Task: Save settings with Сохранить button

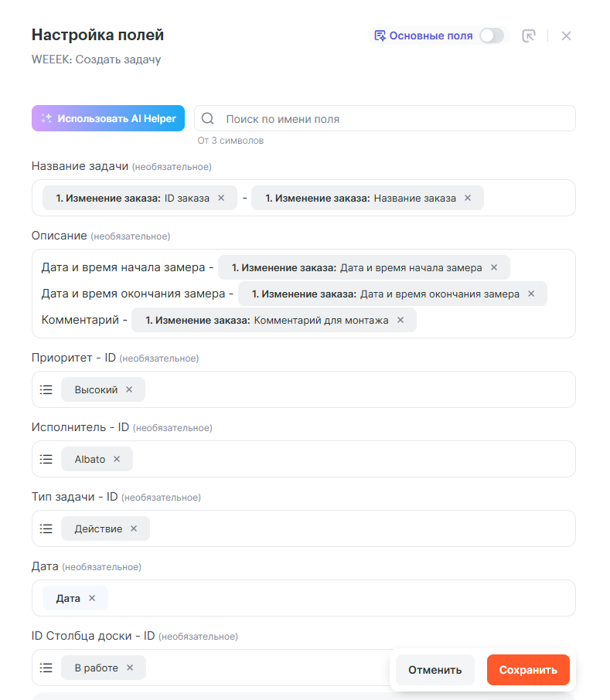Action: (x=528, y=670)
